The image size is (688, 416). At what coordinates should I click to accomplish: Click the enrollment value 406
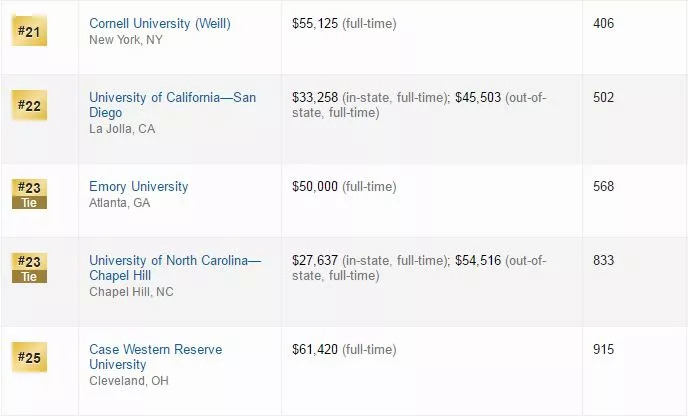(x=603, y=23)
